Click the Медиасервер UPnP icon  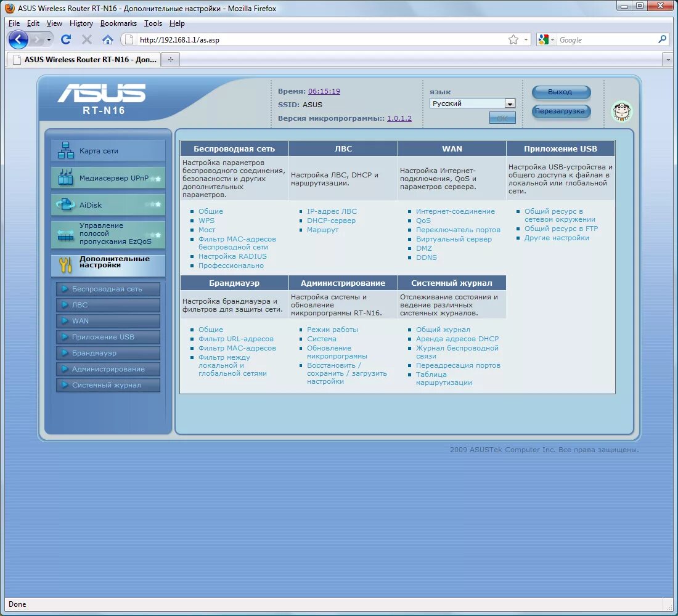(66, 177)
